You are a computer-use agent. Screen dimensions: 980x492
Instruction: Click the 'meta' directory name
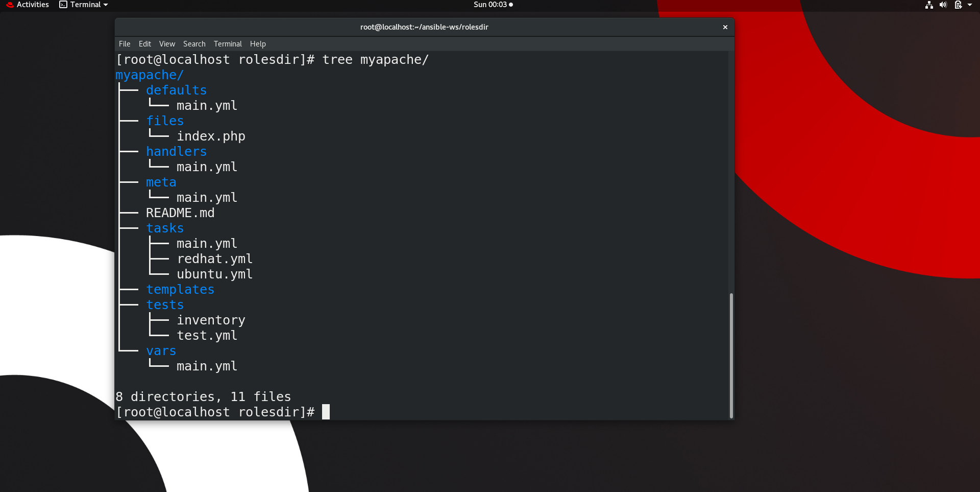161,182
